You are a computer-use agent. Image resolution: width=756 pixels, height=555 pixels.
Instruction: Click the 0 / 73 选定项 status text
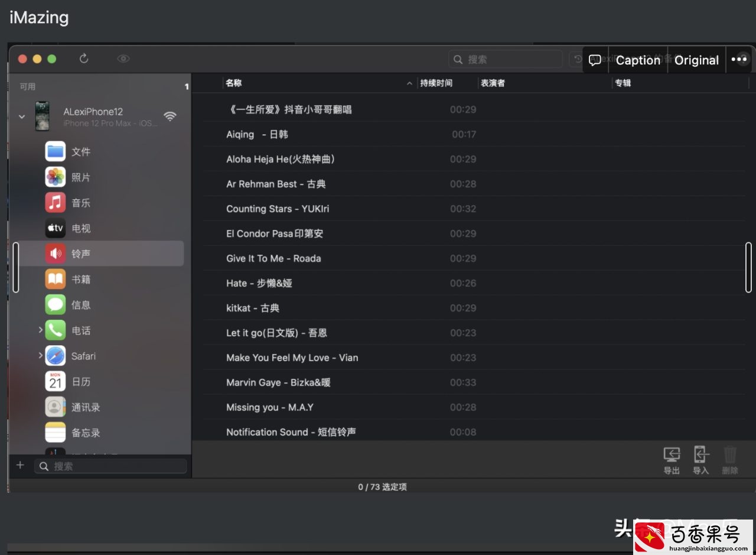382,487
